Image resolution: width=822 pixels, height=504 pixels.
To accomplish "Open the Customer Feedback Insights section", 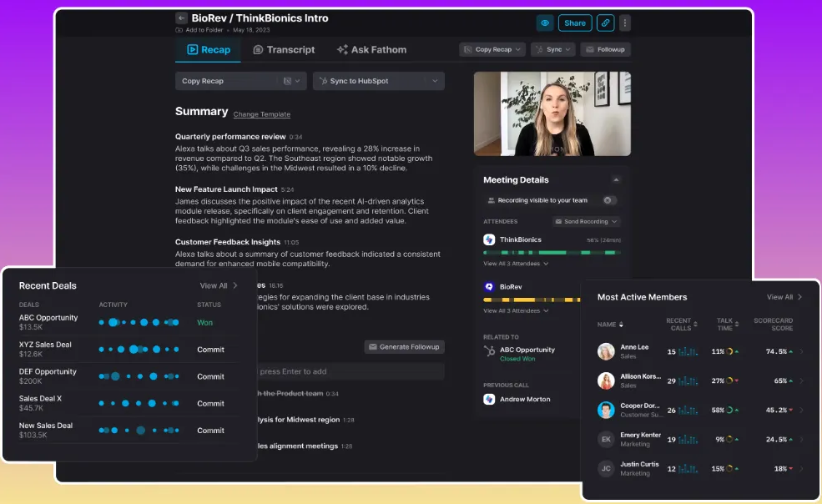I will point(228,242).
